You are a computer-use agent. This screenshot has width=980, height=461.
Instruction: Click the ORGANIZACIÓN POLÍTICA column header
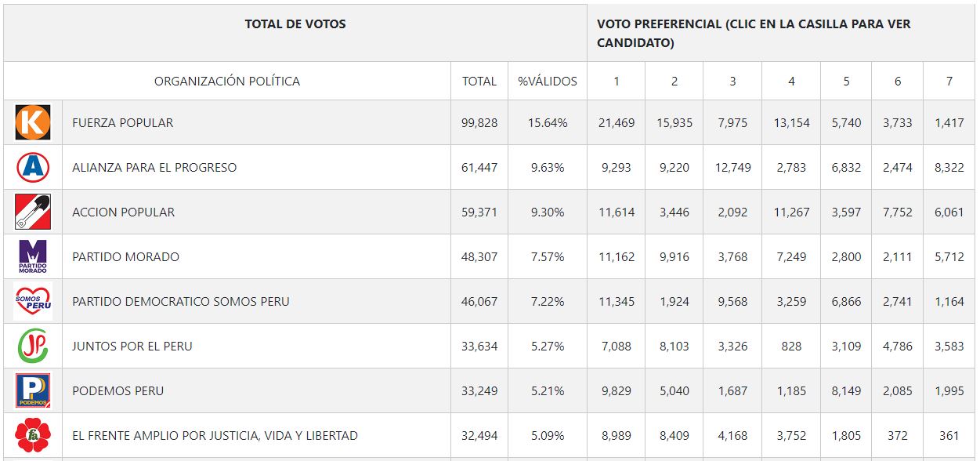[227, 81]
